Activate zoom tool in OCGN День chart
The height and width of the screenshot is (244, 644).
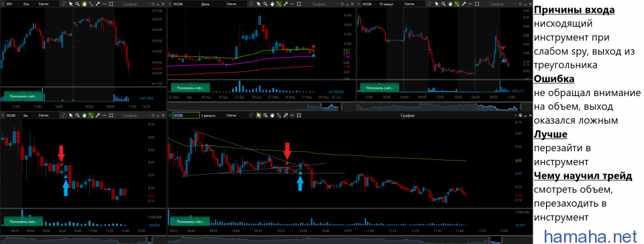pos(266,4)
